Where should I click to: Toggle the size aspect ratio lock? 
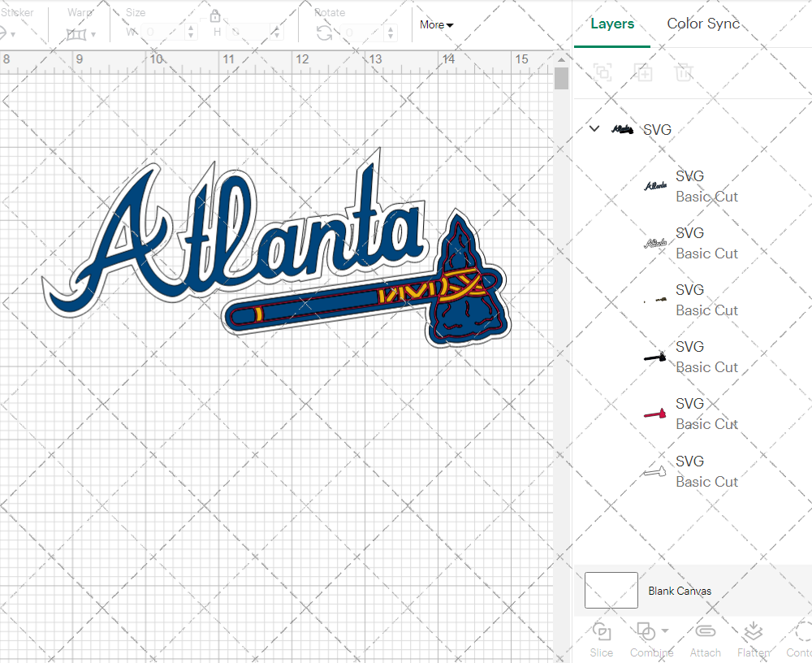coord(215,16)
